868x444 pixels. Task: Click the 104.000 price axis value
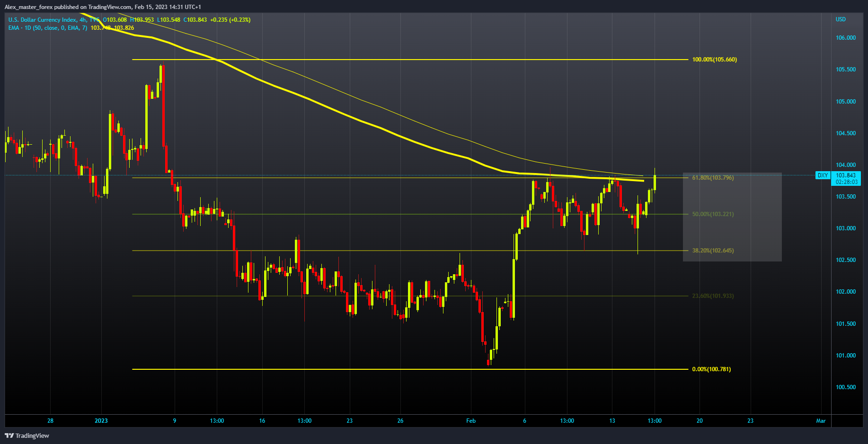point(846,165)
